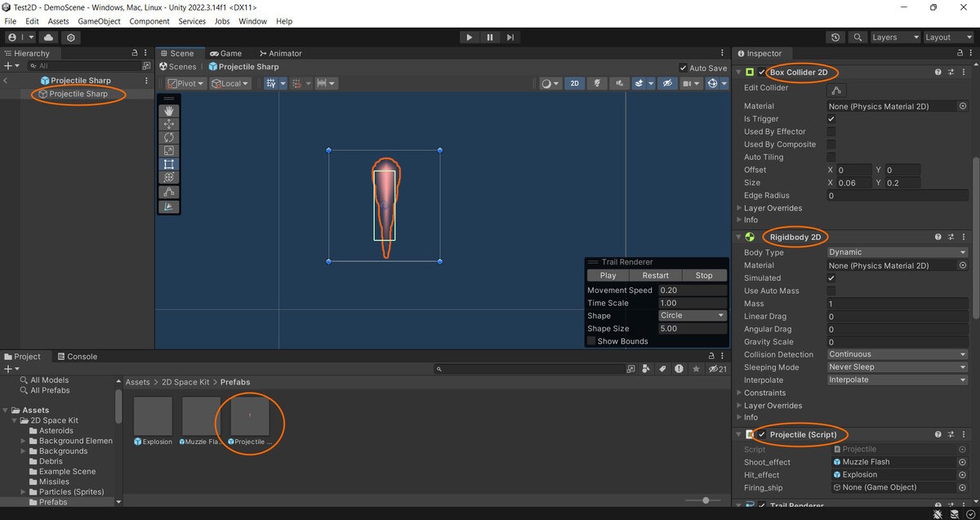Click the Edit Collider icon button

point(837,89)
